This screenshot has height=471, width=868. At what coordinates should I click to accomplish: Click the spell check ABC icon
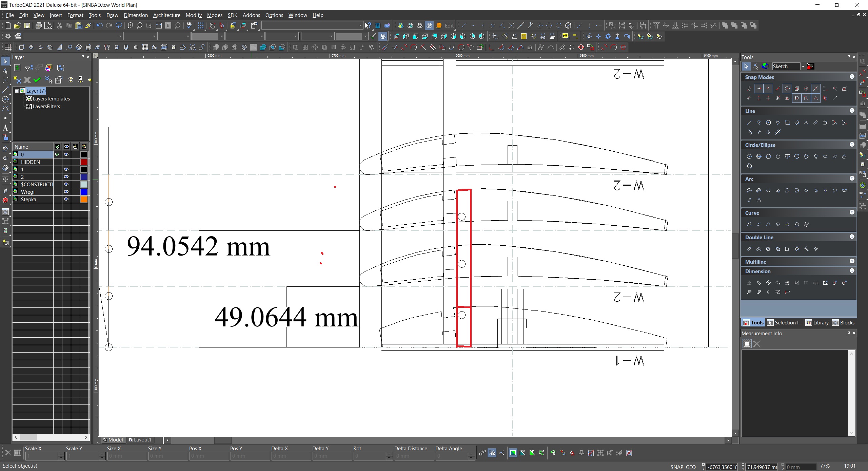189,25
